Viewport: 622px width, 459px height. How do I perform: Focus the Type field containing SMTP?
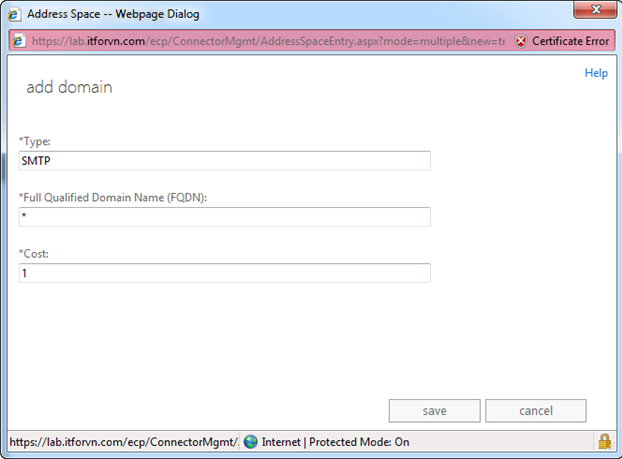click(x=224, y=161)
